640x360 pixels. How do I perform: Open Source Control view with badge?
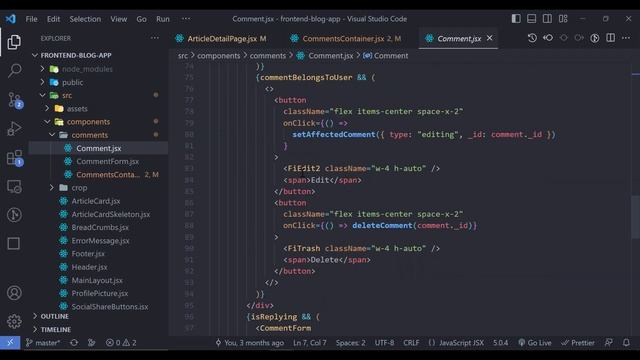click(15, 100)
